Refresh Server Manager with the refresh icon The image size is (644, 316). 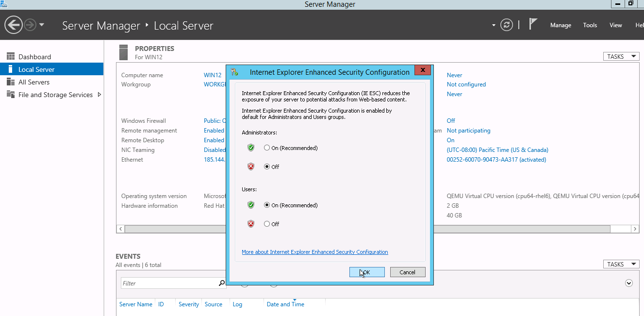507,25
